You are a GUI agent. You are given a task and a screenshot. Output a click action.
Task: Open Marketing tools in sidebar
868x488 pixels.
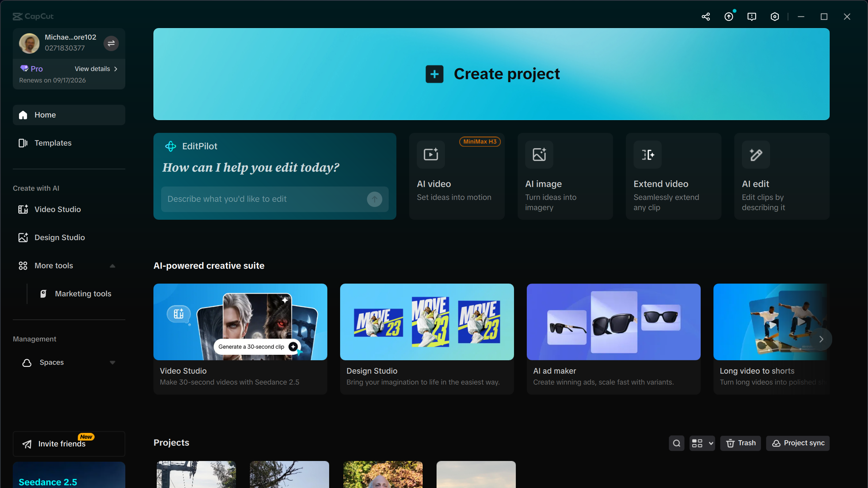76,294
